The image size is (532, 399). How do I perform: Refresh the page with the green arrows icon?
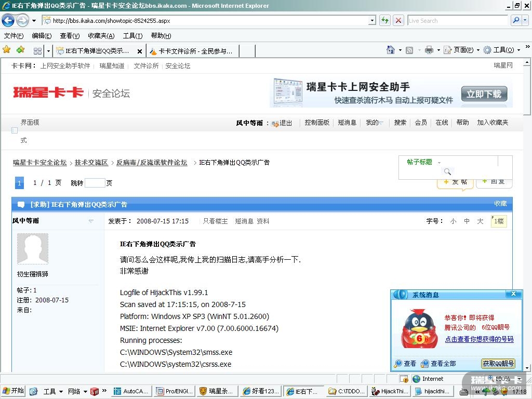pos(385,21)
